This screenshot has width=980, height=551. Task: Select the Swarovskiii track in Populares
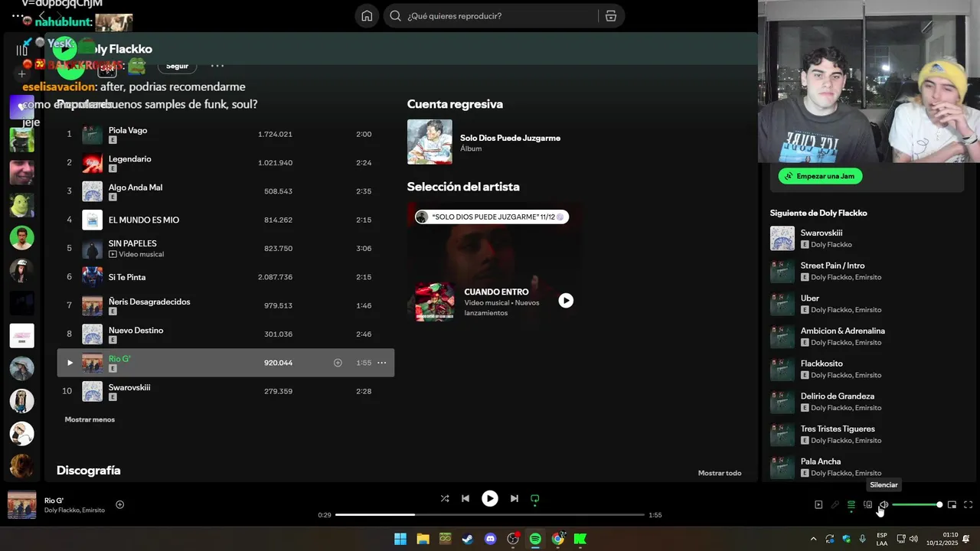(x=225, y=391)
